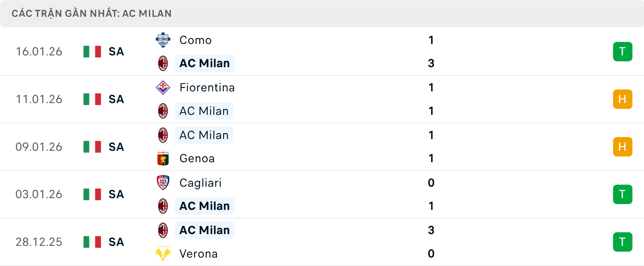Click the yellow H result indicator on the Genoa row

pyautogui.click(x=623, y=147)
